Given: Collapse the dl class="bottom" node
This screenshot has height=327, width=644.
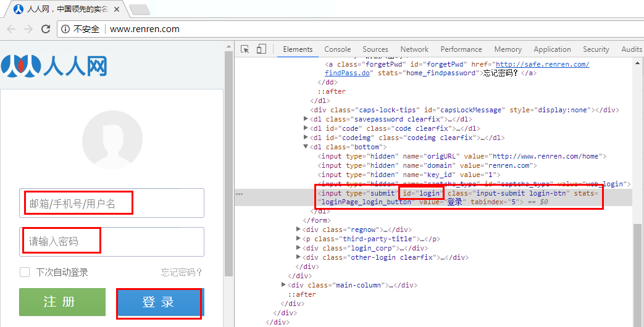Looking at the screenshot, I should point(306,146).
